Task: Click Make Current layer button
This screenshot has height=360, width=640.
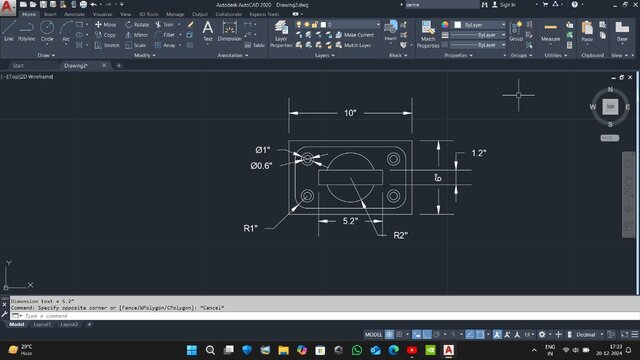Action: (354, 35)
